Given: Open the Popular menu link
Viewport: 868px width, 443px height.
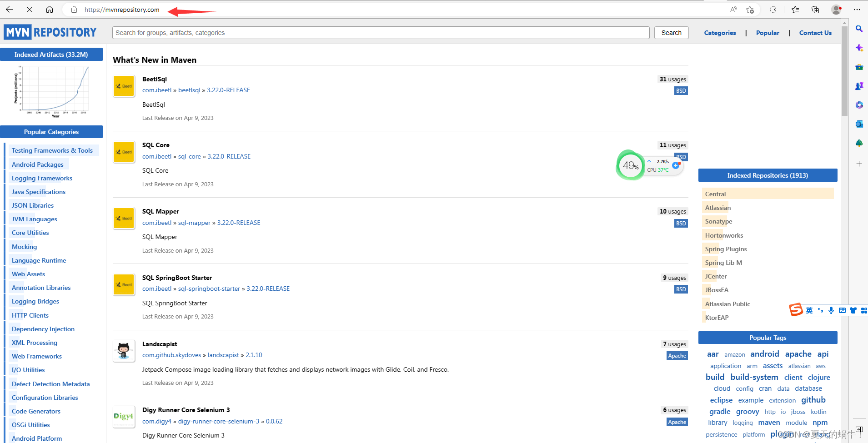Looking at the screenshot, I should pyautogui.click(x=768, y=33).
